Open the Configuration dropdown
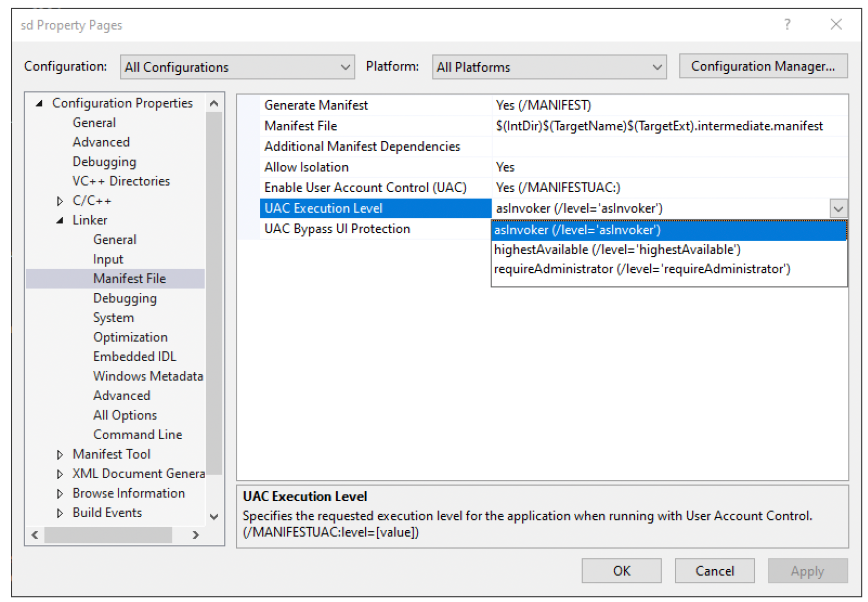Screen dimensions: 868x602 pyautogui.click(x=237, y=67)
